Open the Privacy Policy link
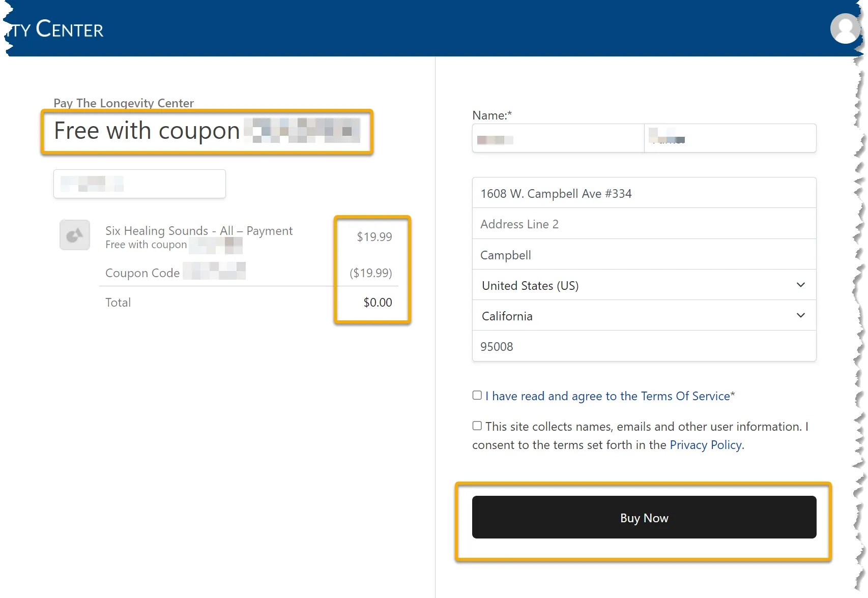 pyautogui.click(x=705, y=444)
